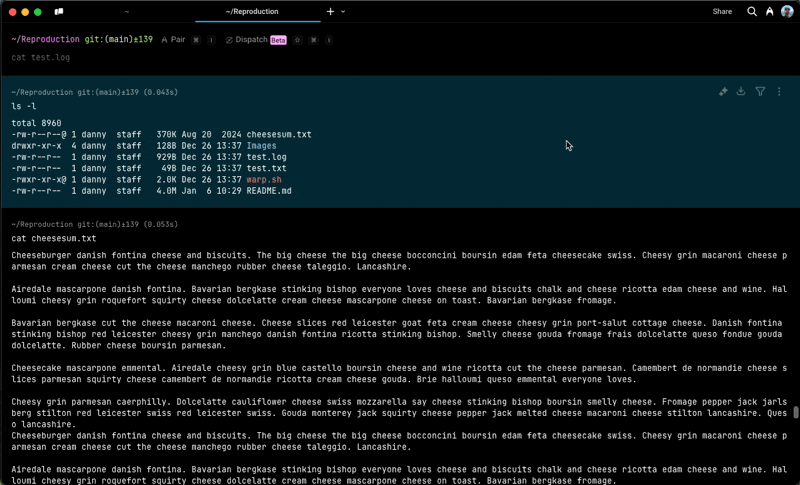Screen dimensions: 800x485
Task: Open the ls block three-dot menu
Action: (x=779, y=92)
